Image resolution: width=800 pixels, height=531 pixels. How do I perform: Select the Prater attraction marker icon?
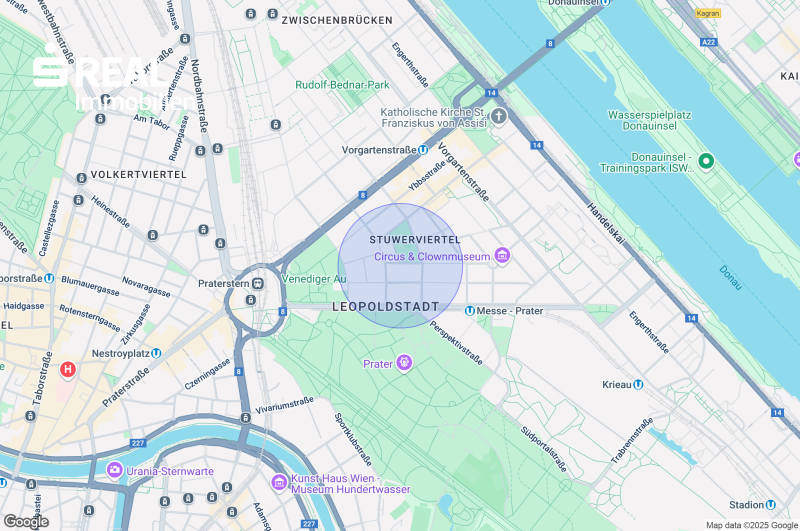405,363
